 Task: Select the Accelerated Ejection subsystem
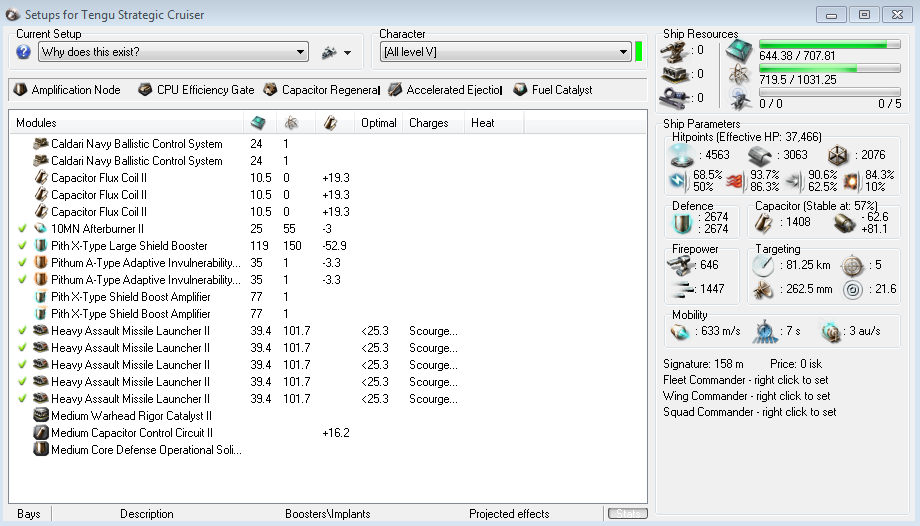click(x=445, y=90)
